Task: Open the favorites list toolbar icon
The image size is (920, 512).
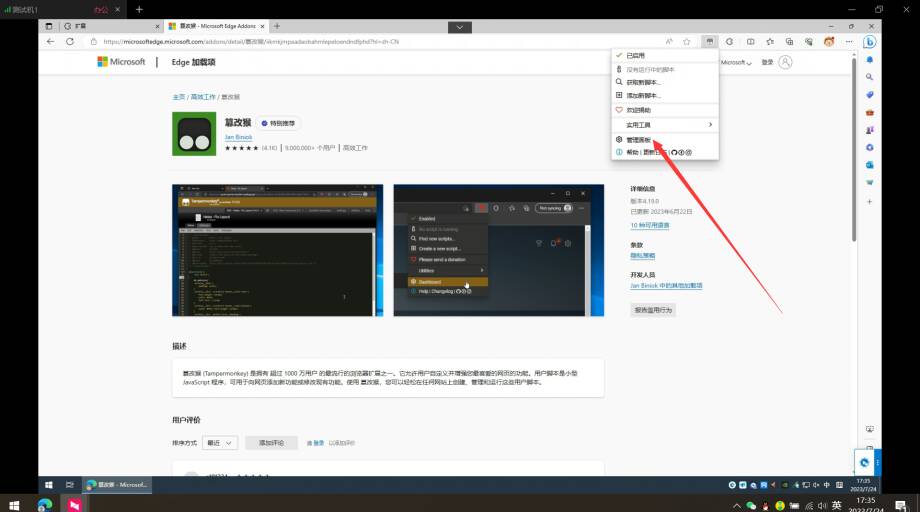Action: point(770,42)
